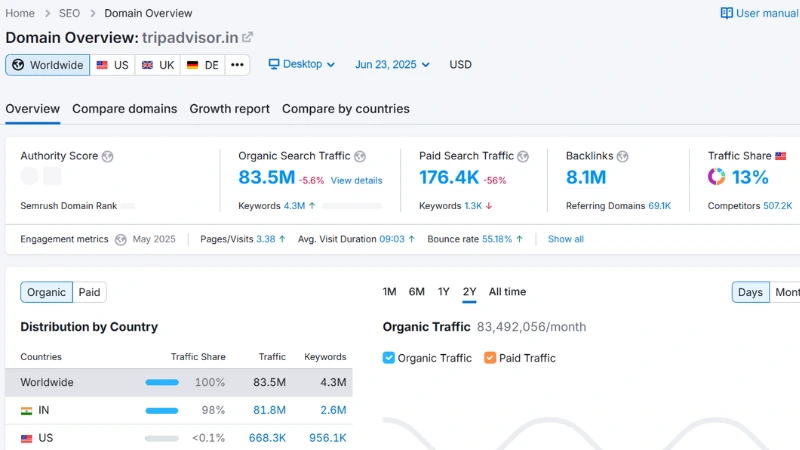Image resolution: width=800 pixels, height=450 pixels.
Task: Switch distribution to Organic
Action: click(46, 292)
